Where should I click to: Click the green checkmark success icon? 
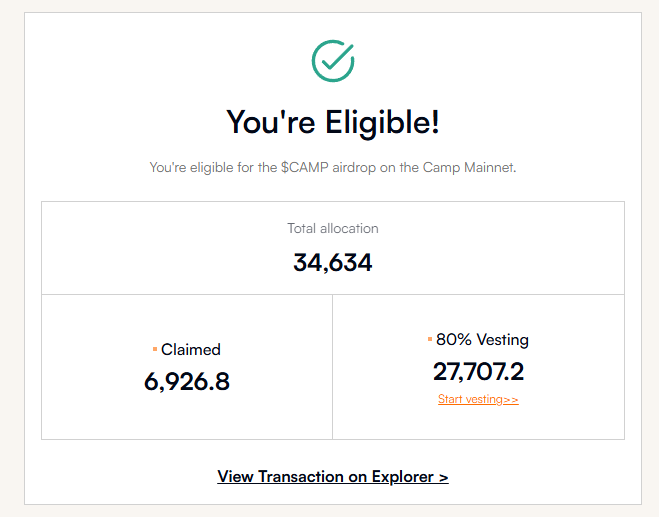(x=333, y=61)
